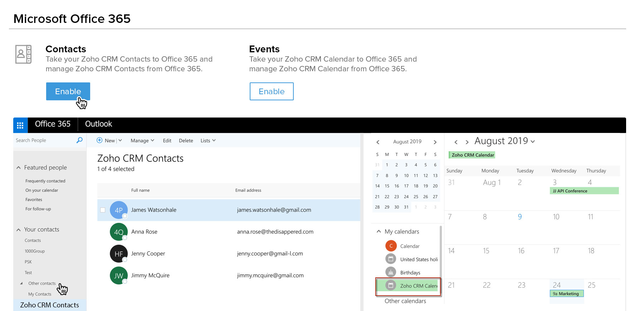Click email jenny.cooper@gmail-l.com
This screenshot has width=644, height=311.
pyautogui.click(x=270, y=254)
